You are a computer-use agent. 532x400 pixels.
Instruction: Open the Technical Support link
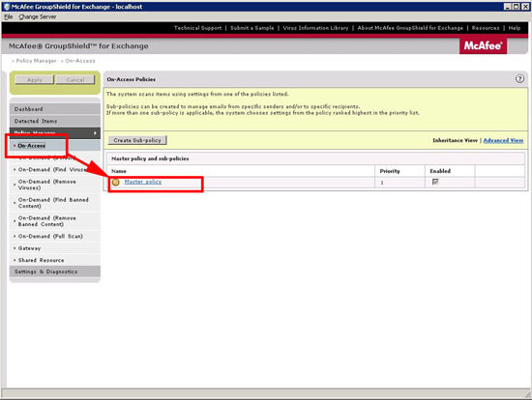click(197, 28)
